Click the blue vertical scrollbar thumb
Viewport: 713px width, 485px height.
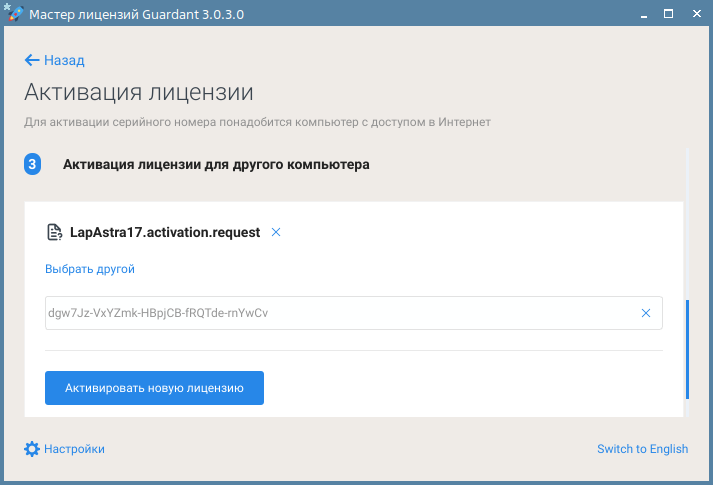(686, 348)
